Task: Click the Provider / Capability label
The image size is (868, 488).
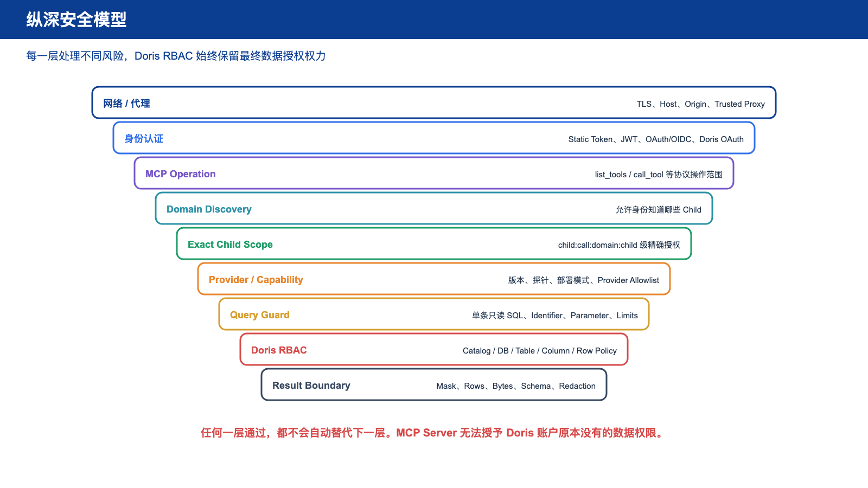Action: coord(256,280)
